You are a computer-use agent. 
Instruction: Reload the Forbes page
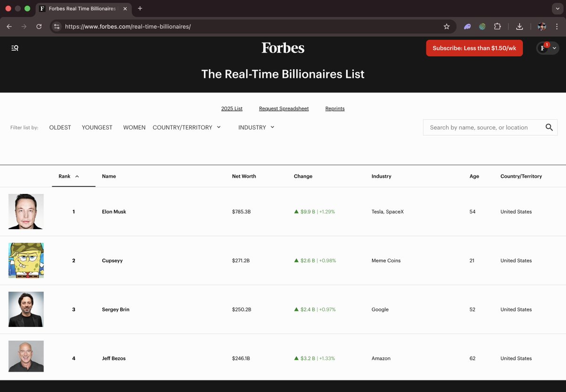[39, 26]
